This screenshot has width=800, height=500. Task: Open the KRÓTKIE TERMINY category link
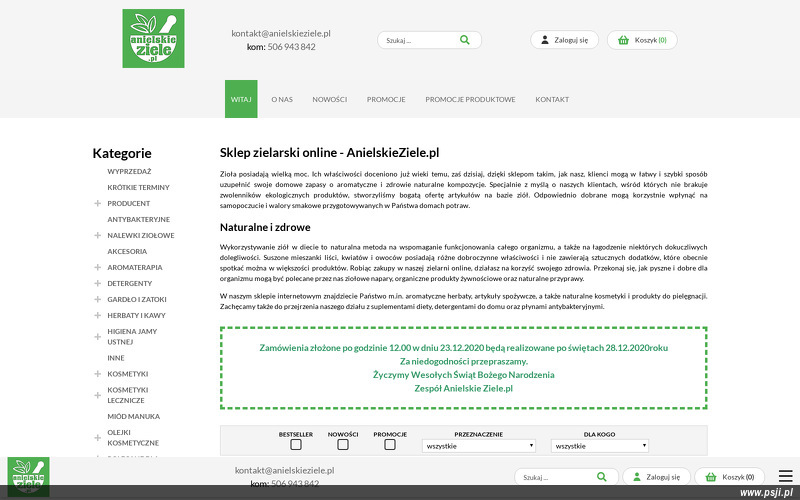coord(138,187)
